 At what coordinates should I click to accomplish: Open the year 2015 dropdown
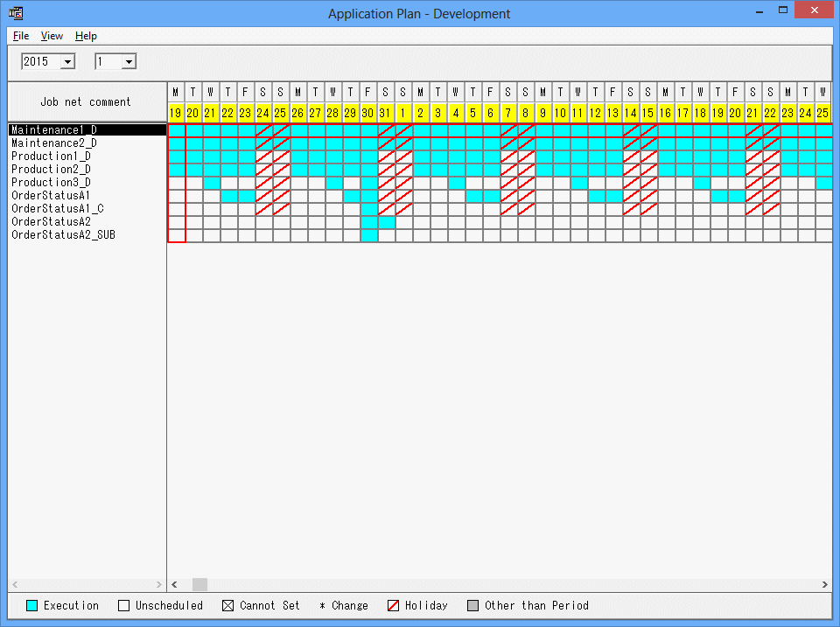(x=67, y=61)
